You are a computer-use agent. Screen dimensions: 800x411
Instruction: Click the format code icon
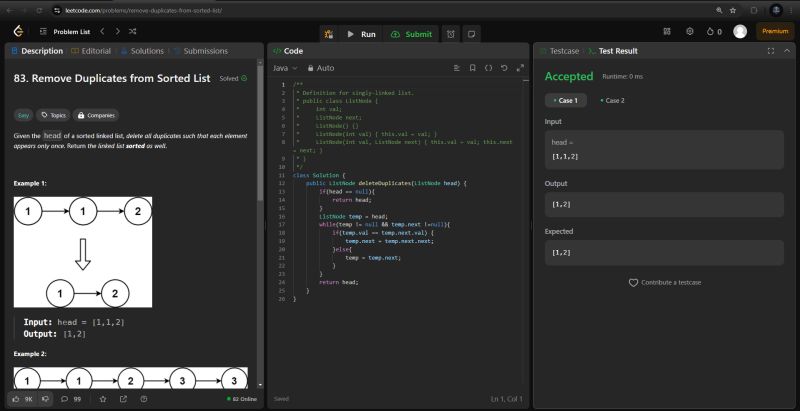457,68
